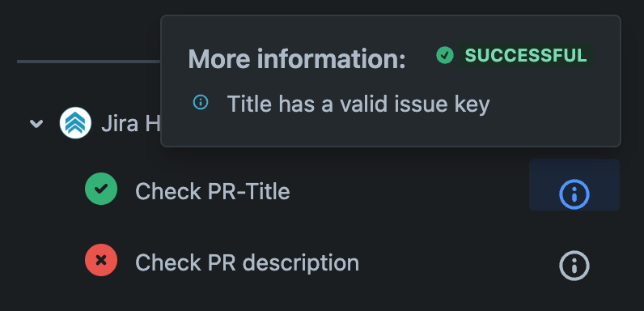Select the truncated Jira H group label
The height and width of the screenshot is (311, 644).
pyautogui.click(x=130, y=123)
